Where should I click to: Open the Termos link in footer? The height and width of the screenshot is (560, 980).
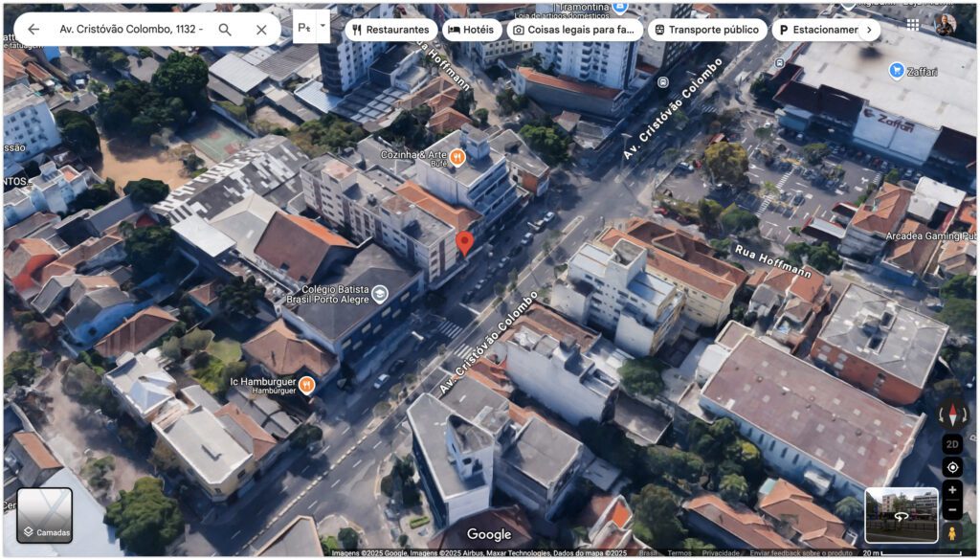click(x=679, y=553)
